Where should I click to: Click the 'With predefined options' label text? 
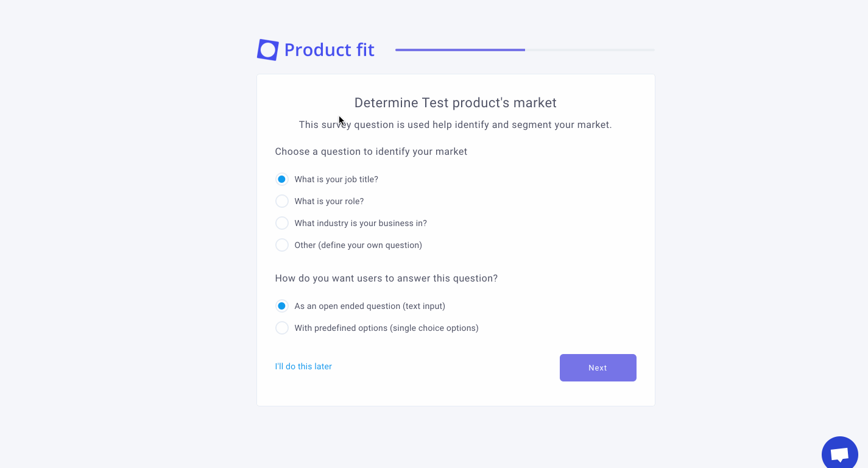(386, 328)
